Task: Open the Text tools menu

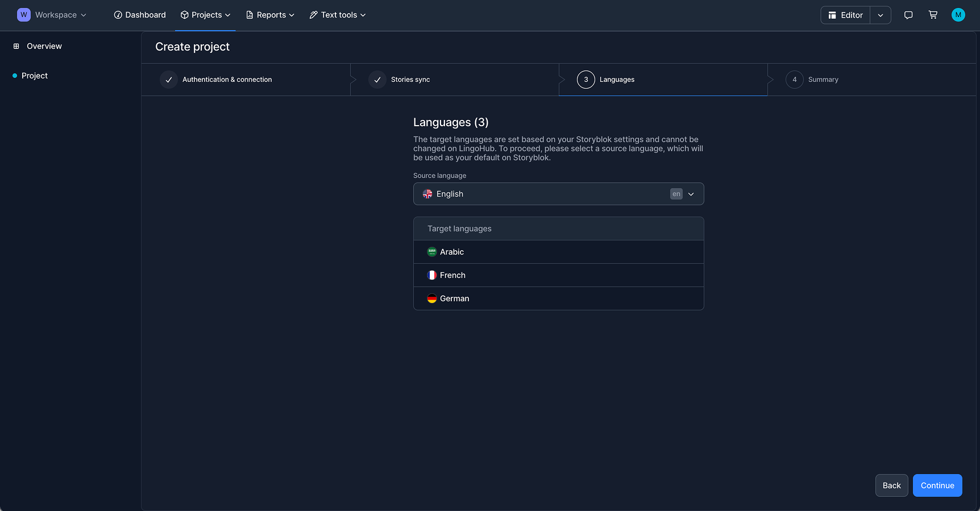Action: tap(338, 15)
